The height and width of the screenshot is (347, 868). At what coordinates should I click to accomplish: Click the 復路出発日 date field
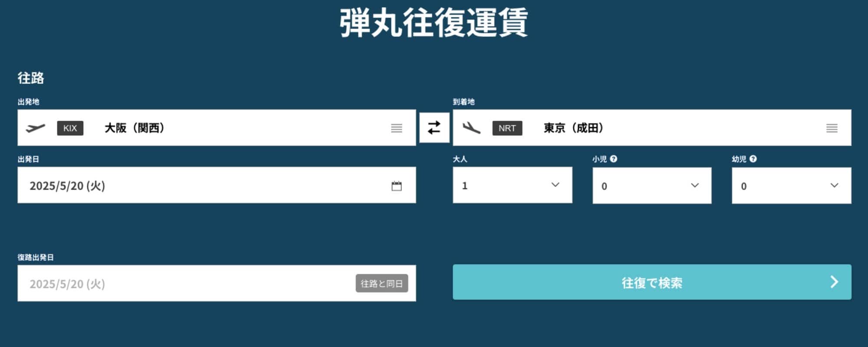[217, 283]
